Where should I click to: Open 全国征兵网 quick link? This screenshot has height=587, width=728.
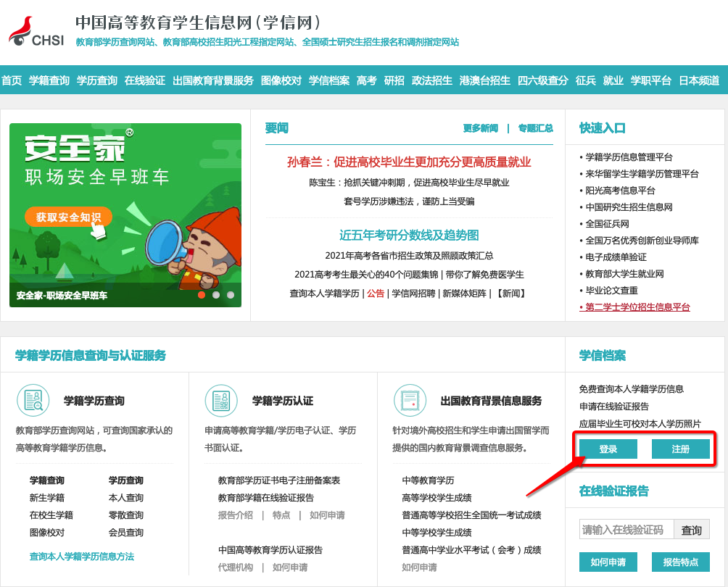coord(607,224)
